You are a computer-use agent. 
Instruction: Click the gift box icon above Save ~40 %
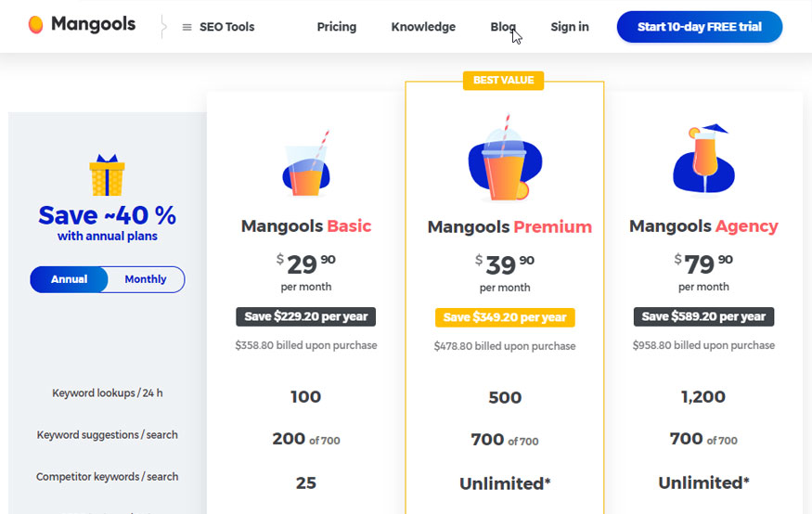pos(108,175)
